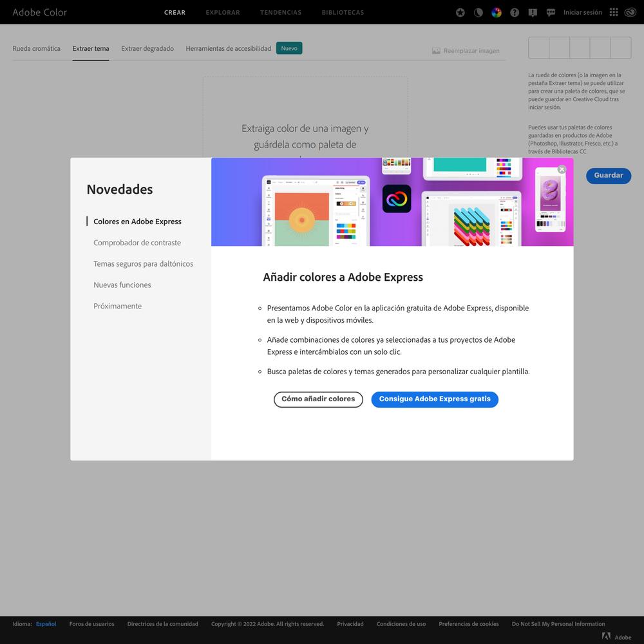Switch to the Extraer degradado tab

(x=147, y=48)
